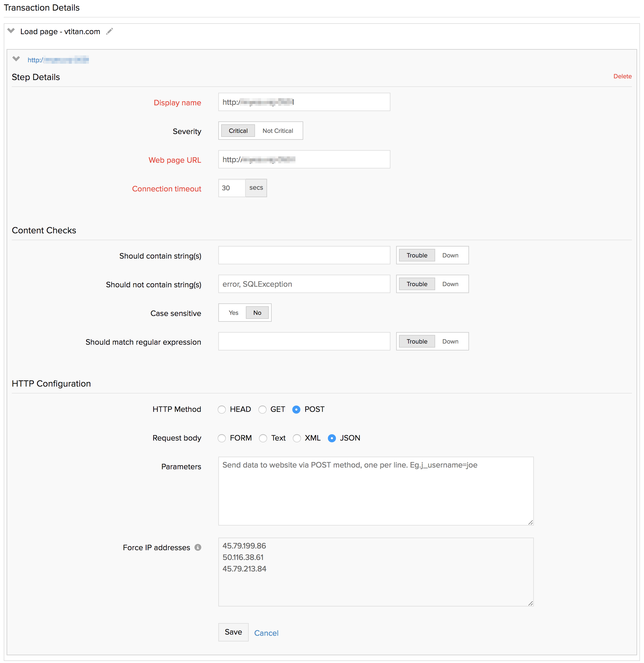Set Down for should contain strings
The width and height of the screenshot is (644, 663).
coord(450,255)
